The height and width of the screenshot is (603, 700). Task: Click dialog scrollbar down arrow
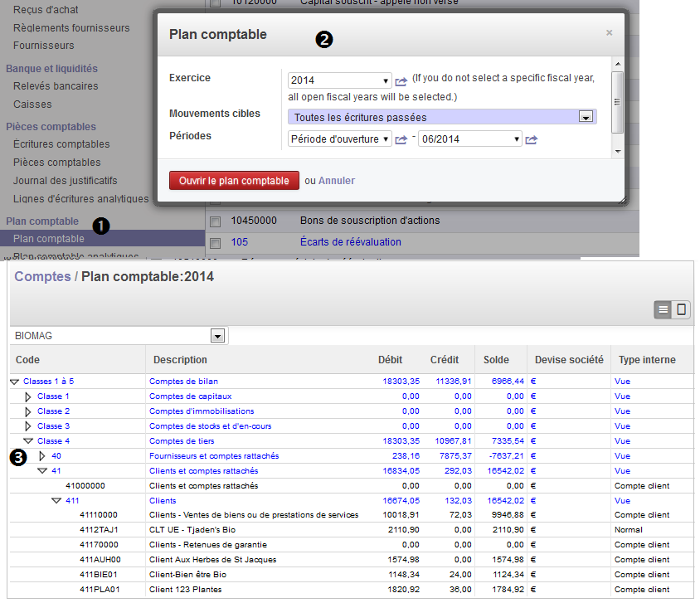pos(618,151)
